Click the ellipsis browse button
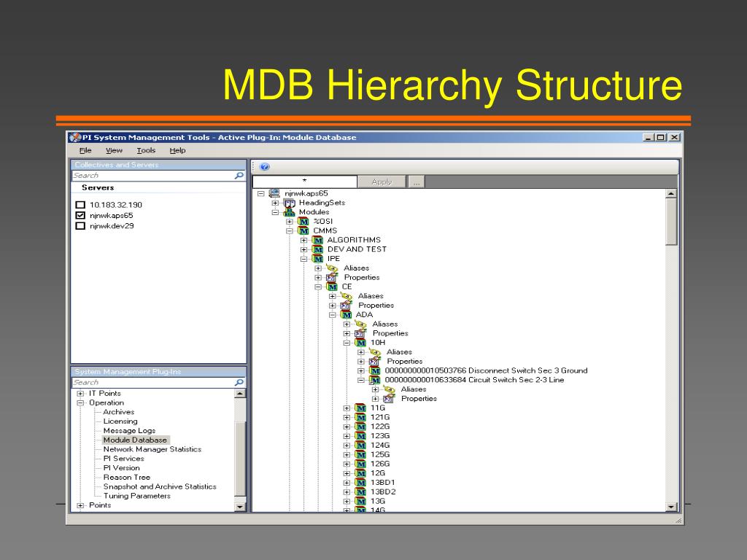Screen dimensions: 747x560 [416, 182]
